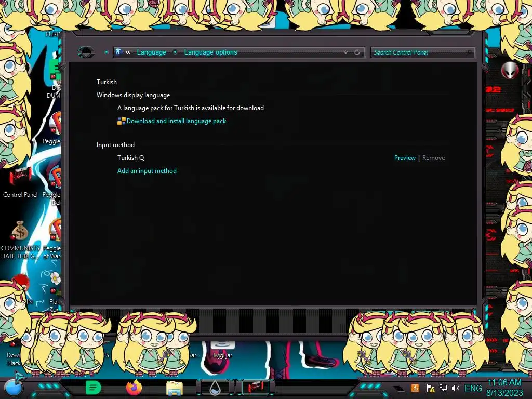Open the network tray icon
The image size is (532, 399).
coord(443,388)
